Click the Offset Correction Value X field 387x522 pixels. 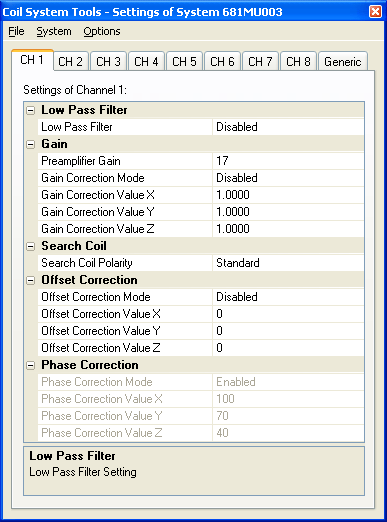(288, 314)
